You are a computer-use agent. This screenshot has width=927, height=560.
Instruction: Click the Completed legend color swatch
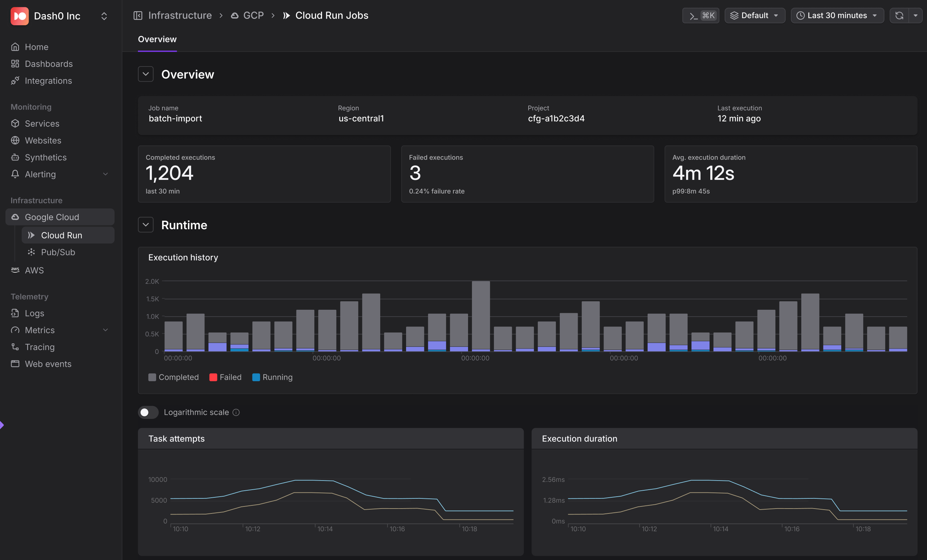[x=152, y=377]
